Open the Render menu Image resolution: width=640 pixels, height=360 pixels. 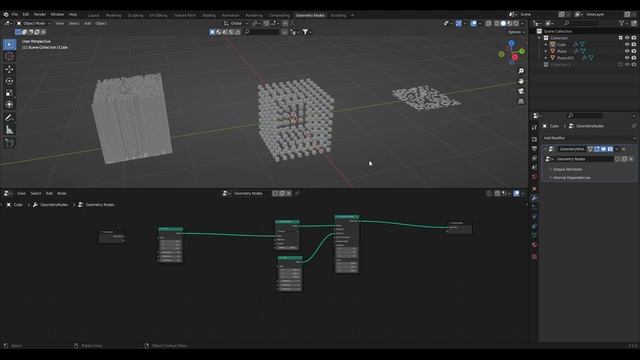pyautogui.click(x=40, y=14)
